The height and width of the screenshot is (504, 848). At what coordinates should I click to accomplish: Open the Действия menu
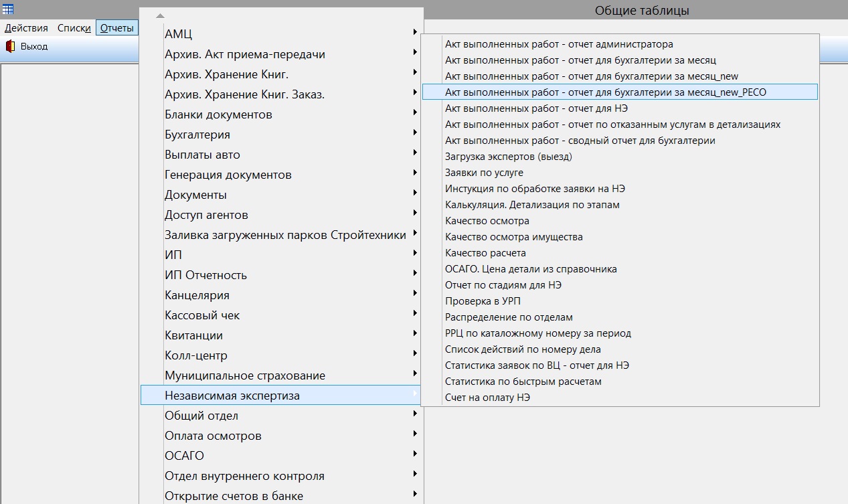[x=26, y=28]
